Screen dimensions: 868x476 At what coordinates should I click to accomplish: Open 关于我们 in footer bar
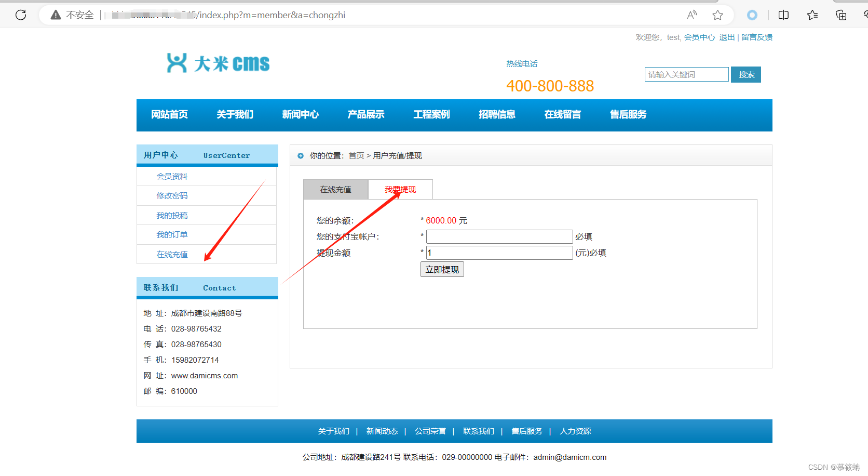tap(333, 431)
